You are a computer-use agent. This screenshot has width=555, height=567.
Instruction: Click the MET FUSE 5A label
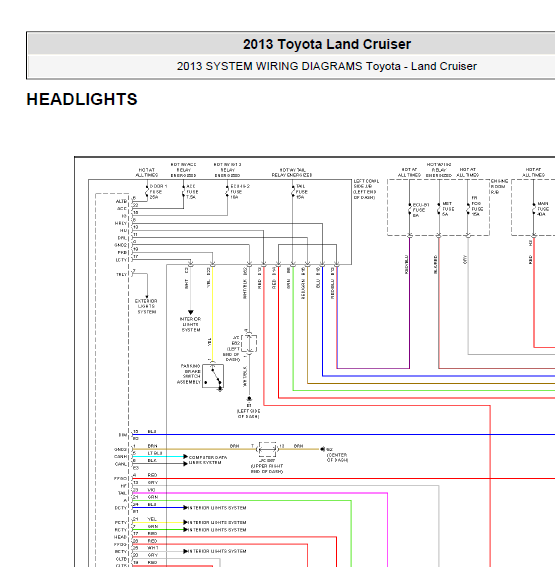point(447,209)
